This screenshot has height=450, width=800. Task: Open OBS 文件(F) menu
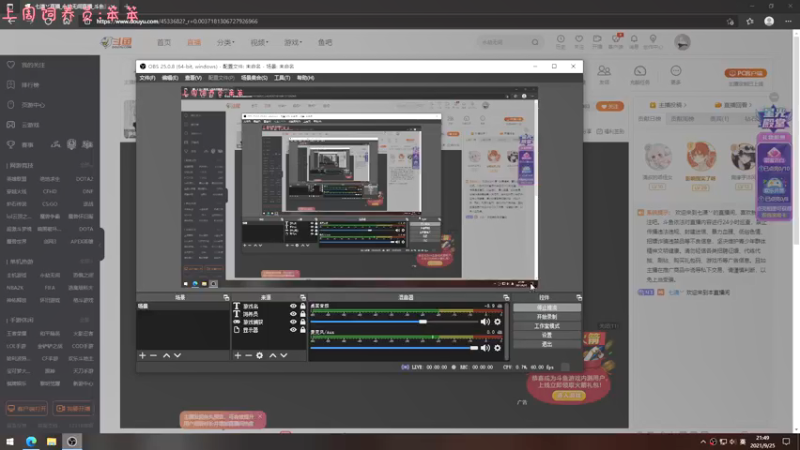click(x=147, y=78)
